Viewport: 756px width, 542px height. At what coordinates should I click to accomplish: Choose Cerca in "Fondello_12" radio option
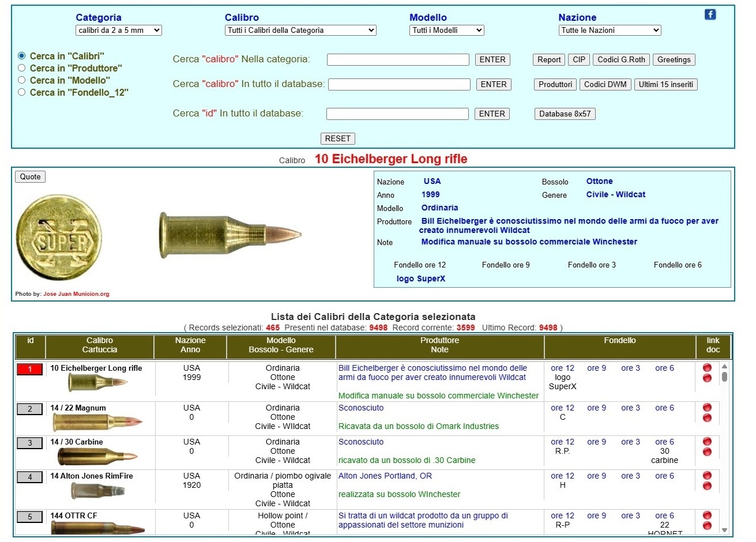(22, 92)
